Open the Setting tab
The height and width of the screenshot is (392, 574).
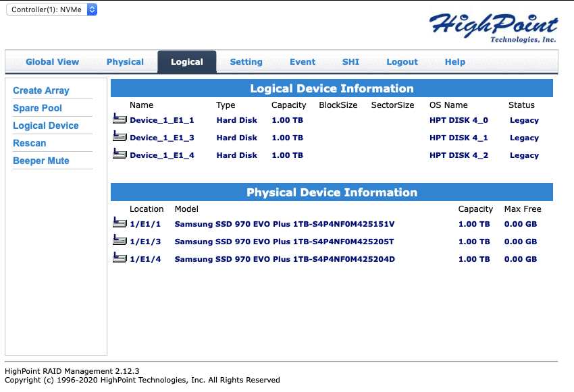246,62
